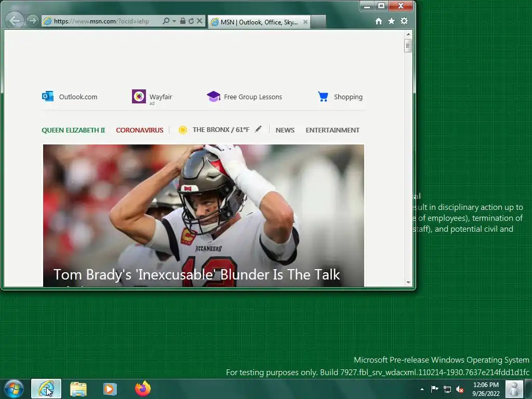The width and height of the screenshot is (532, 399).
Task: Click Internet Explorer taskbar icon
Action: click(x=46, y=389)
